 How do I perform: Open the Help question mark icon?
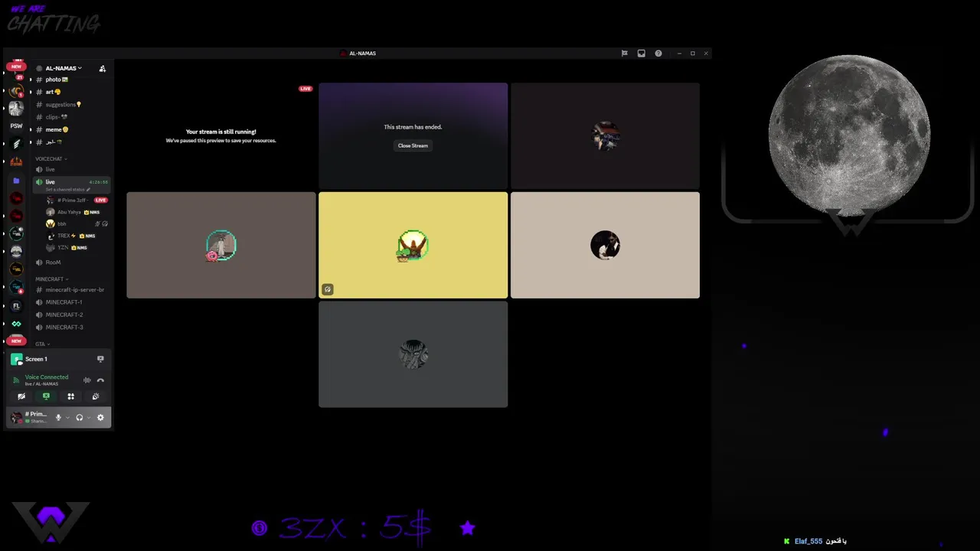pyautogui.click(x=658, y=54)
